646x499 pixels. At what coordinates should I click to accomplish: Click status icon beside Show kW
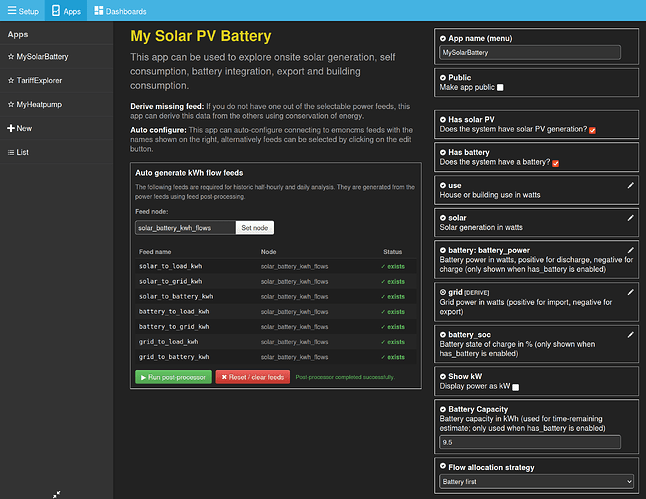pos(443,376)
